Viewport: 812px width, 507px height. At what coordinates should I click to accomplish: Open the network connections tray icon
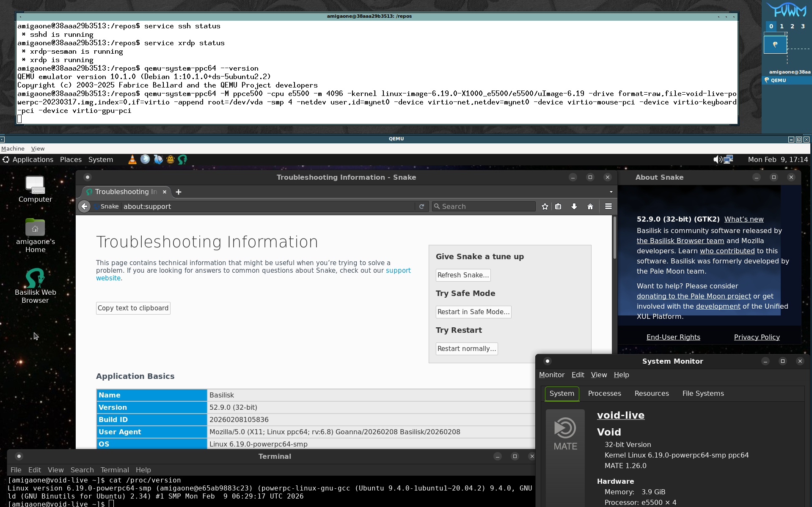pos(728,159)
